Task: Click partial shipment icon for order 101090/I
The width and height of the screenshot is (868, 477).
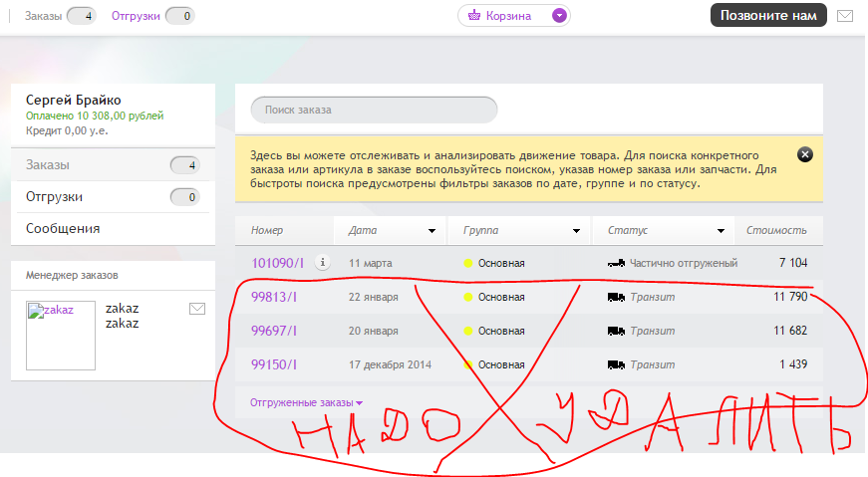Action: (x=616, y=263)
